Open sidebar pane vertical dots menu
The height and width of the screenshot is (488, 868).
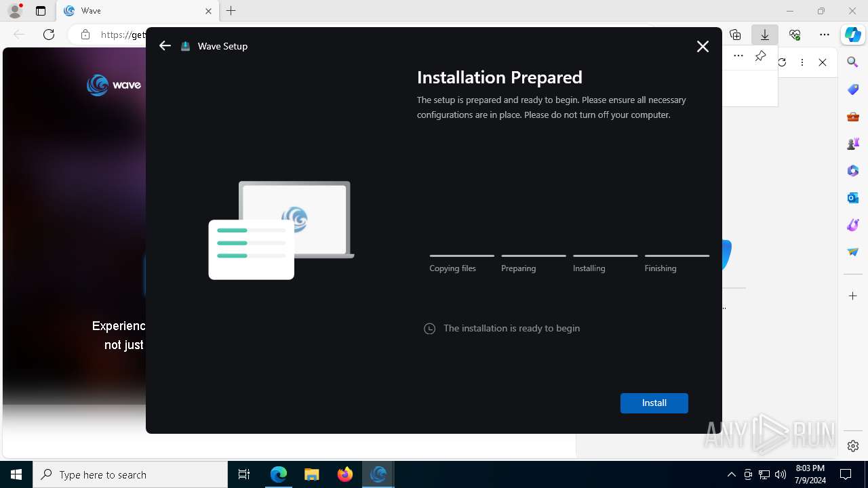[x=802, y=62]
